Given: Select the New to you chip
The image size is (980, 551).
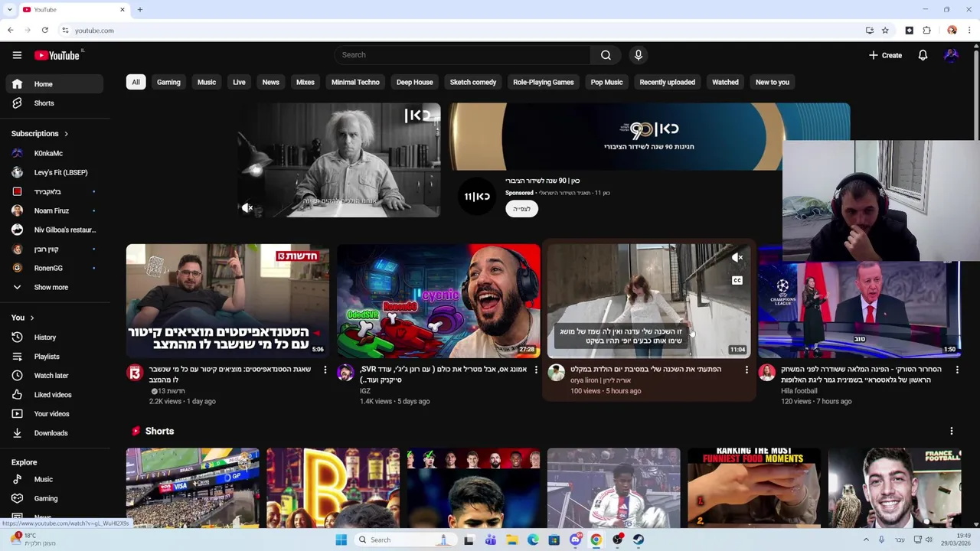Looking at the screenshot, I should (773, 82).
